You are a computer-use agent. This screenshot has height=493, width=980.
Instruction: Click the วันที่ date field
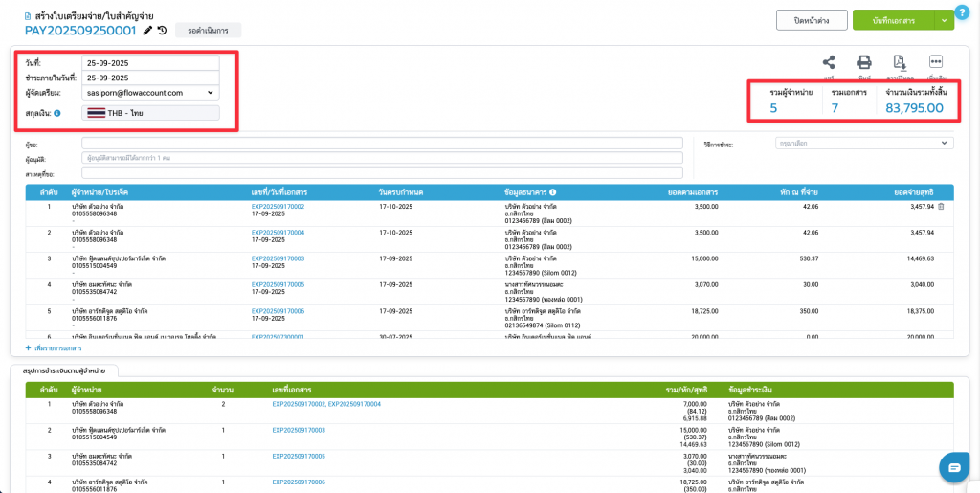[150, 63]
